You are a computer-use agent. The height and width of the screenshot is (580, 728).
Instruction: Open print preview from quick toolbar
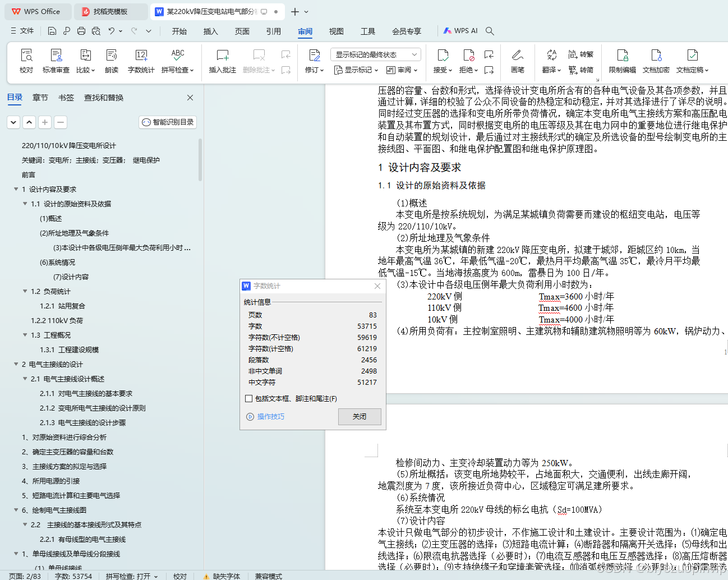point(96,31)
